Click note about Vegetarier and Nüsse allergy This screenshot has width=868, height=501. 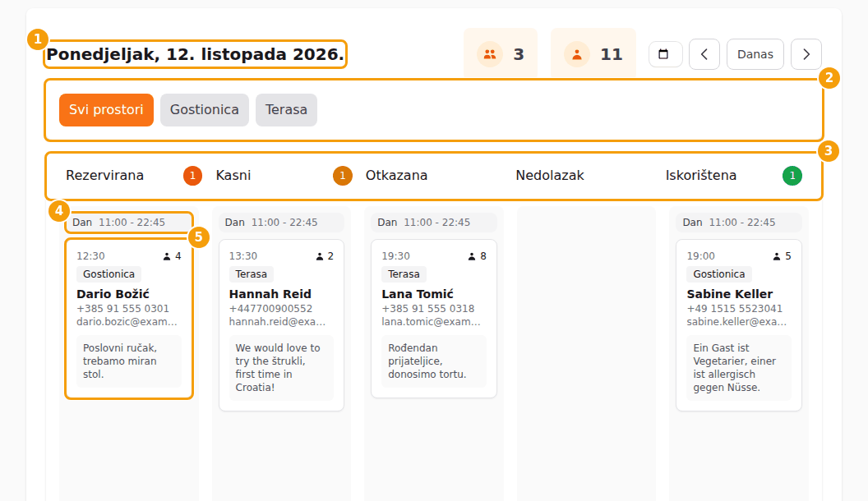(x=739, y=368)
